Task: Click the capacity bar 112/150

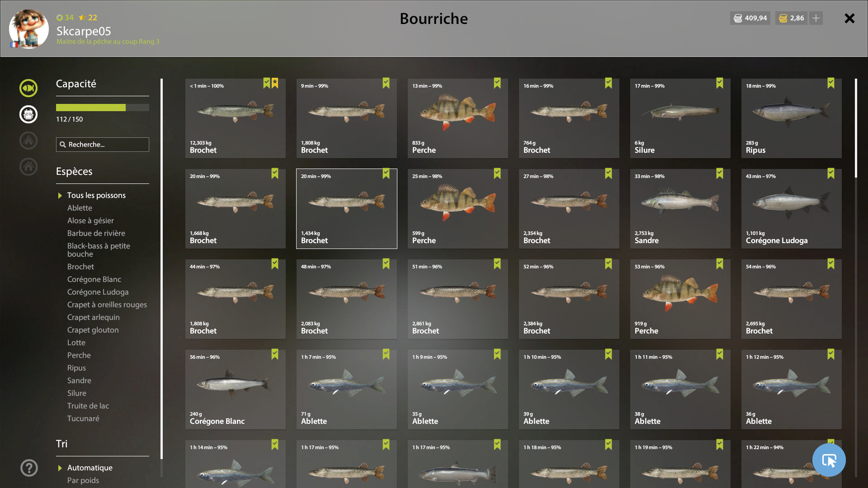Action: click(103, 108)
